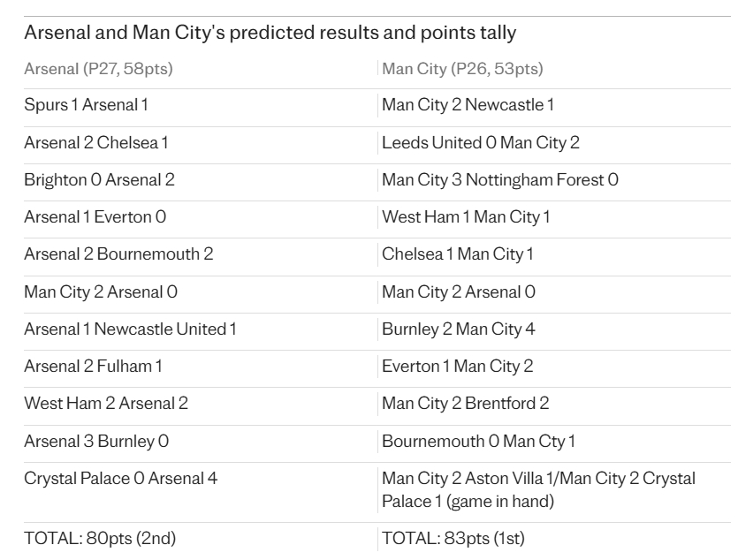The height and width of the screenshot is (560, 738).
Task: Click the table title about predicted results
Action: [270, 34]
